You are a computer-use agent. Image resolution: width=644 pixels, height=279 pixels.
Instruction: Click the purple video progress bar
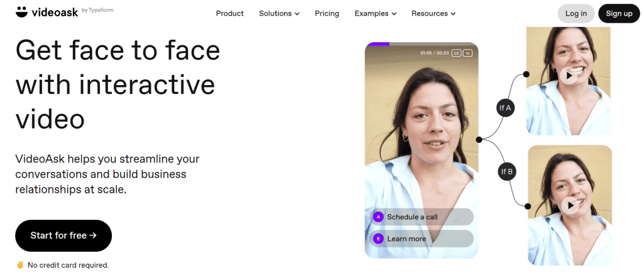(377, 44)
